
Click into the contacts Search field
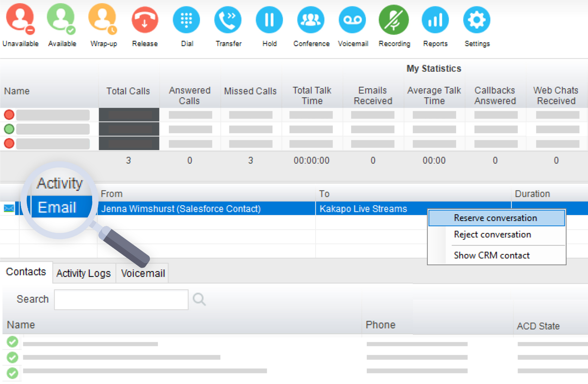click(x=121, y=300)
